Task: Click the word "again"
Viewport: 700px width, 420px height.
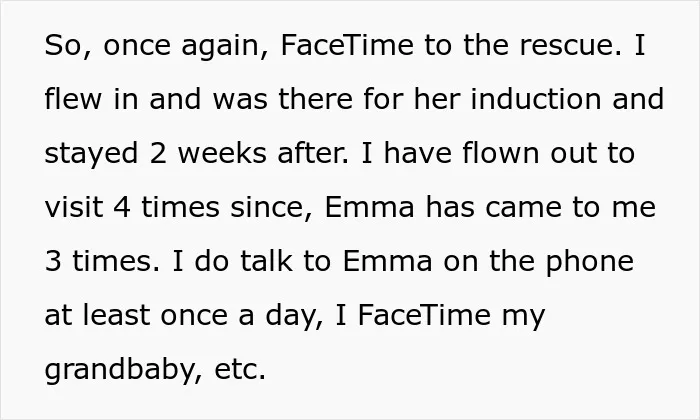Action: coord(221,48)
